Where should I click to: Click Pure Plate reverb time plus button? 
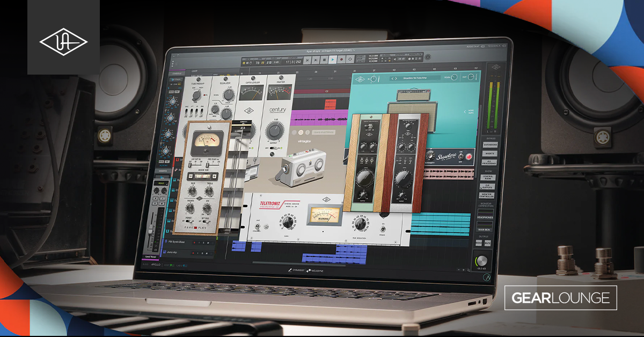pos(214,176)
